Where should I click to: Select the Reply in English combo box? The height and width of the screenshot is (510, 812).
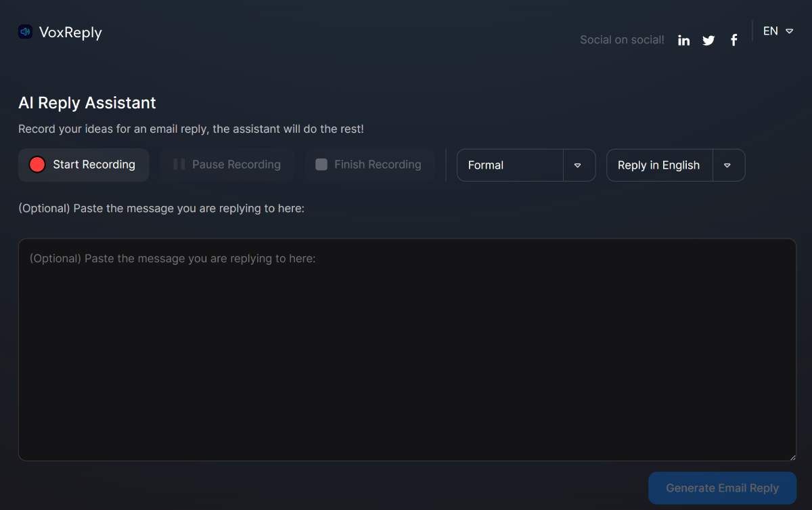coord(676,165)
